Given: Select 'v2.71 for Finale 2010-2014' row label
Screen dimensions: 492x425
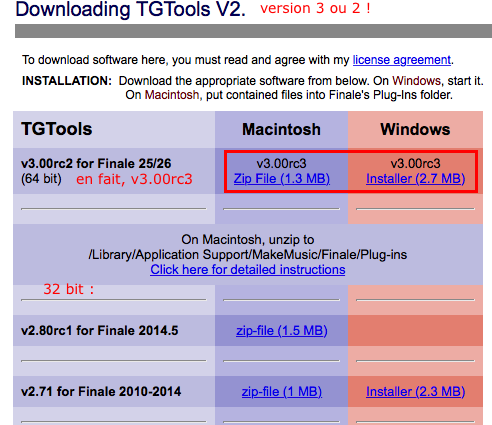Looking at the screenshot, I should 101,392.
